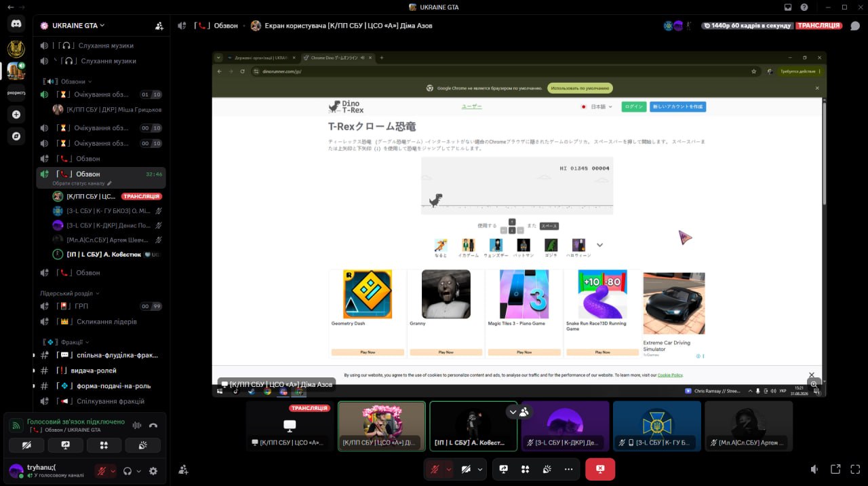
Task: Toggle camera in bottom call bar
Action: [466, 469]
